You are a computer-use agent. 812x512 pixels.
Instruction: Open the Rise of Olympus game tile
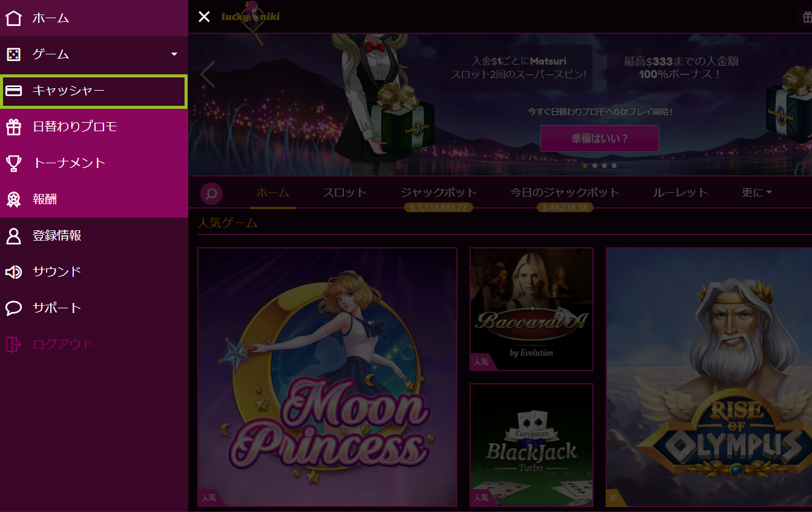(x=709, y=377)
